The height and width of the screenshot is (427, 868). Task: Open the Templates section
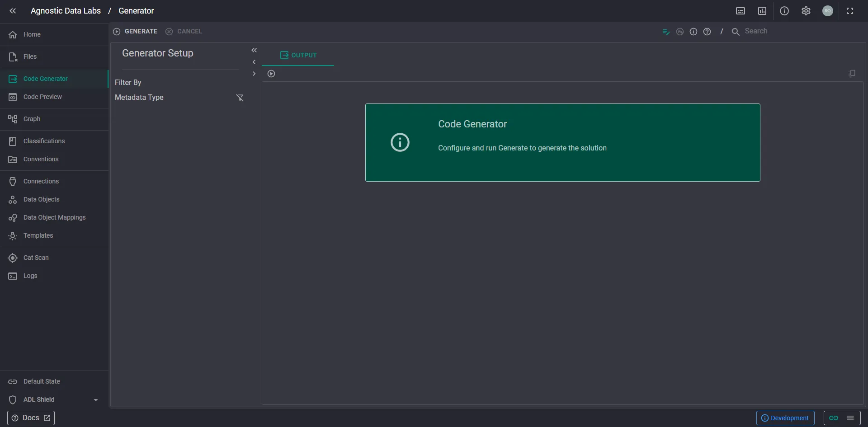(x=38, y=235)
